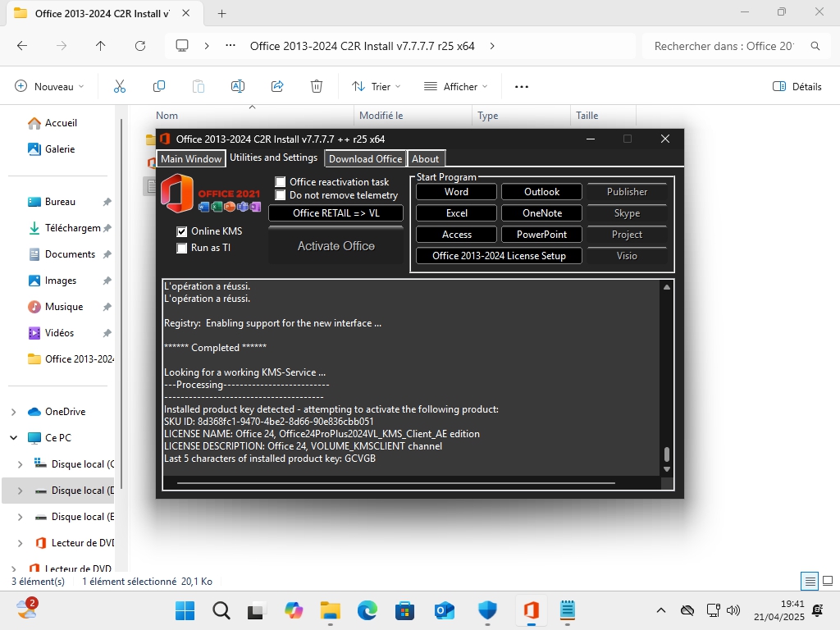Screen dimensions: 840x630
Task: Click the Share icon in toolbar
Action: click(277, 86)
